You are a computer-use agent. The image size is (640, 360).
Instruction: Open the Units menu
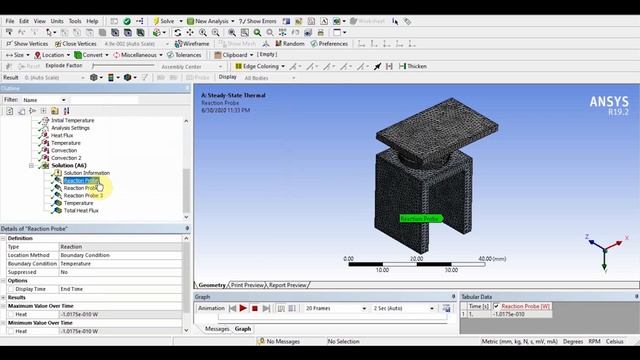click(x=57, y=21)
